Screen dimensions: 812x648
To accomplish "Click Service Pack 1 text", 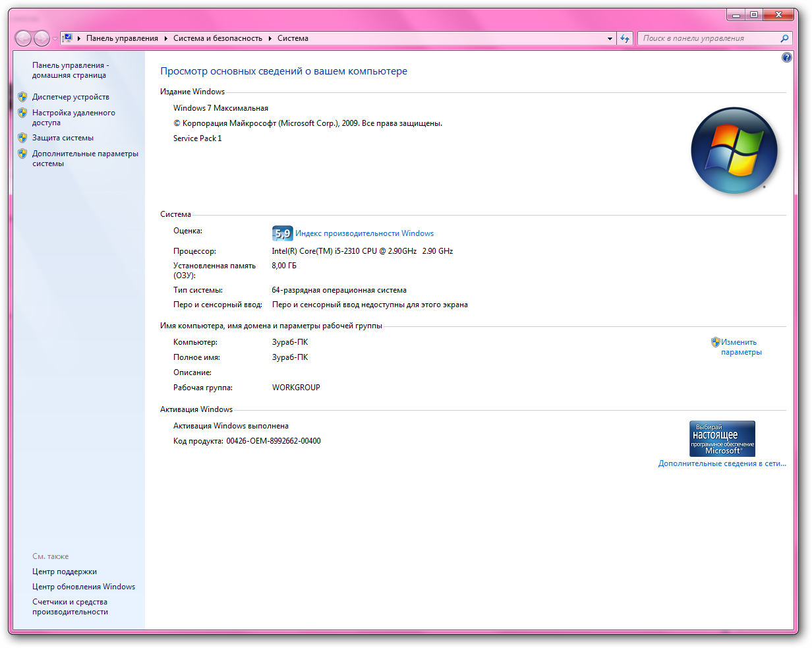I will tap(198, 138).
